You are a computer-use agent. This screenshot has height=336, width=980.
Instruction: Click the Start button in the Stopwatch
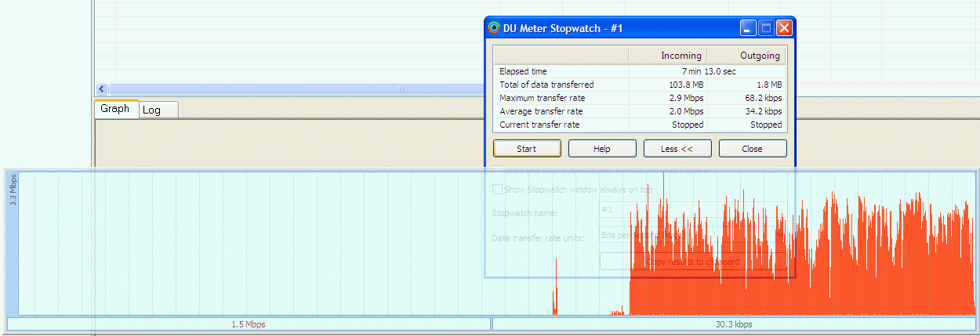tap(527, 149)
